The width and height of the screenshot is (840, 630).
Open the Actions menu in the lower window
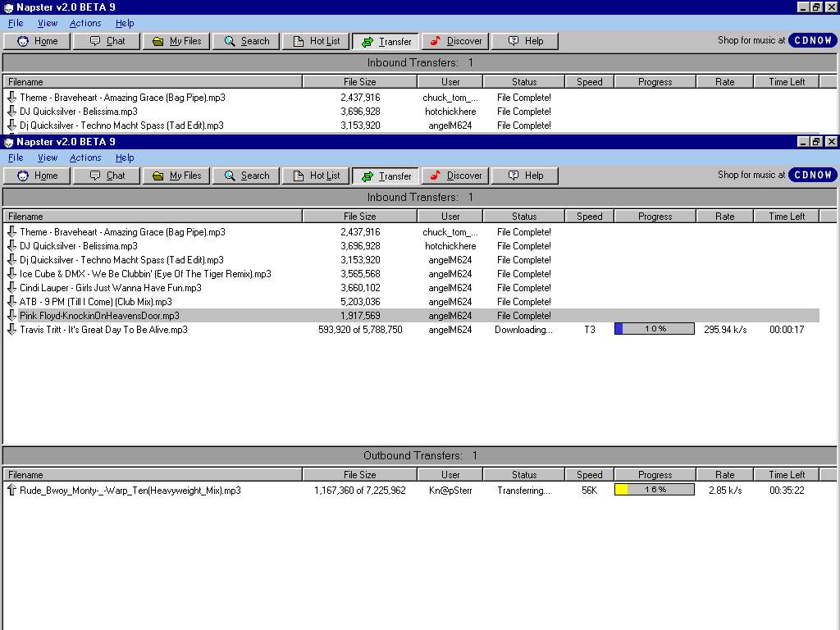click(x=85, y=157)
